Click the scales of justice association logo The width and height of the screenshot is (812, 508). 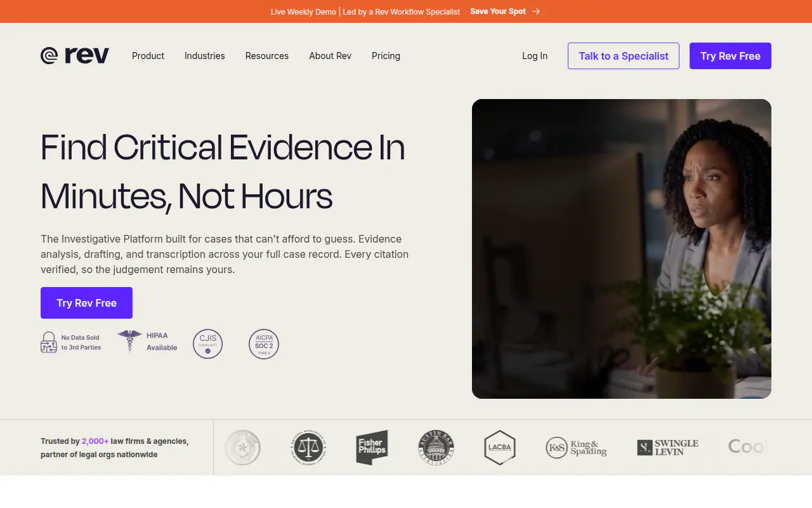point(309,448)
